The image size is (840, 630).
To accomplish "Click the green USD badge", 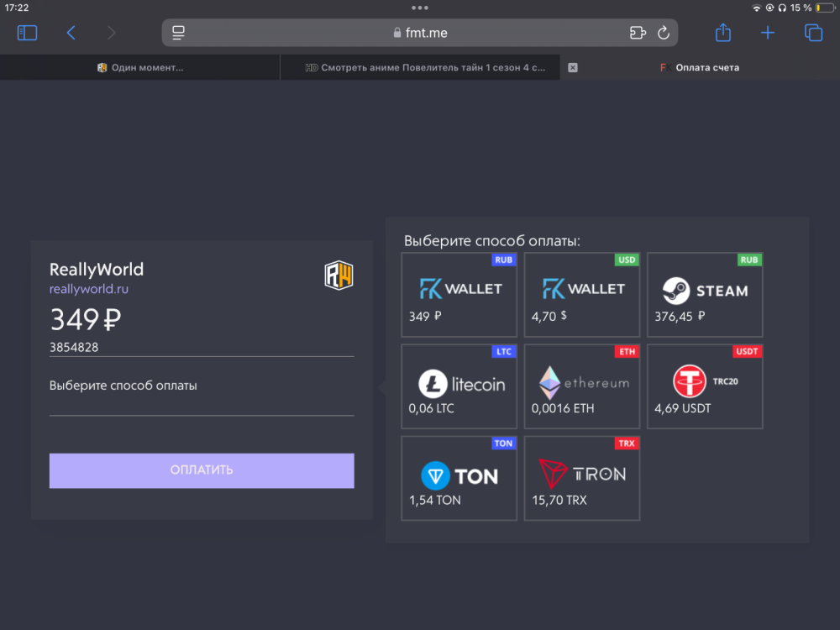I will point(627,260).
